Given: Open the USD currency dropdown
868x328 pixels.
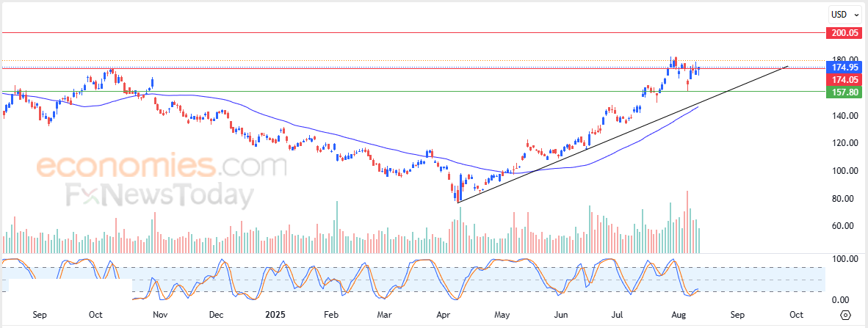Looking at the screenshot, I should point(845,15).
